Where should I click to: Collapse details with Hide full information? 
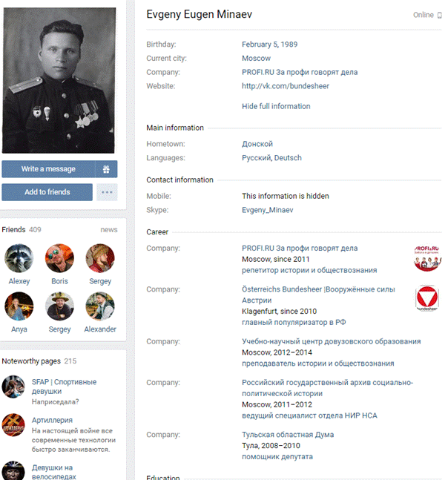[276, 106]
